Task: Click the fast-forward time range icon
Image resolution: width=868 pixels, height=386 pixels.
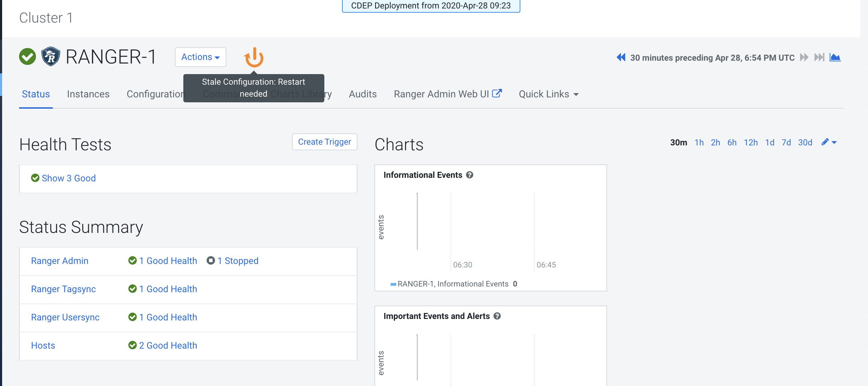Action: point(804,57)
